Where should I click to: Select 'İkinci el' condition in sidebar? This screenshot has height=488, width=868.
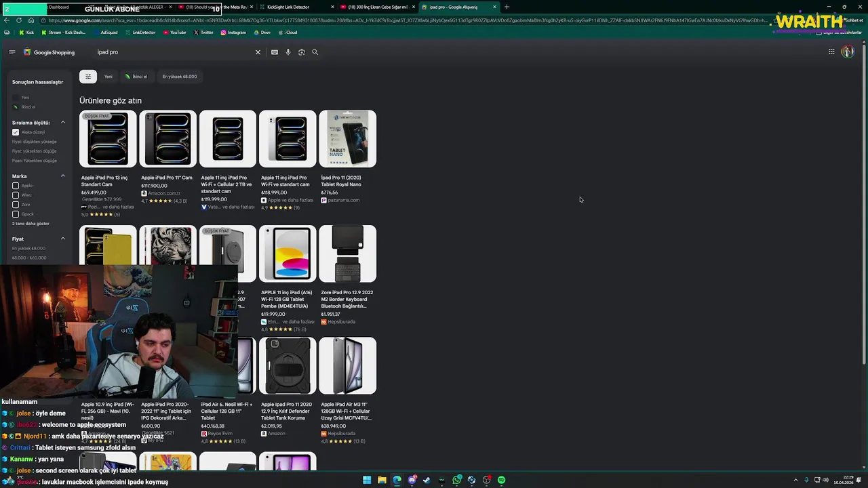coord(25,107)
